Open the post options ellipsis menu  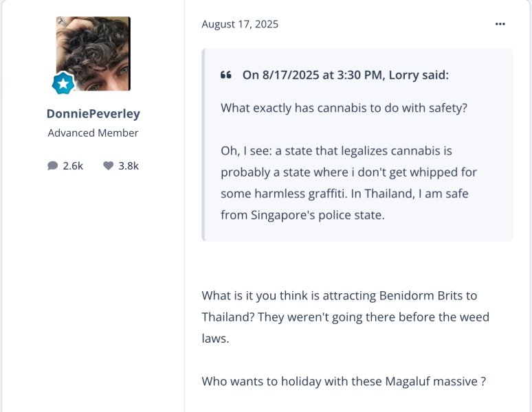tap(500, 24)
